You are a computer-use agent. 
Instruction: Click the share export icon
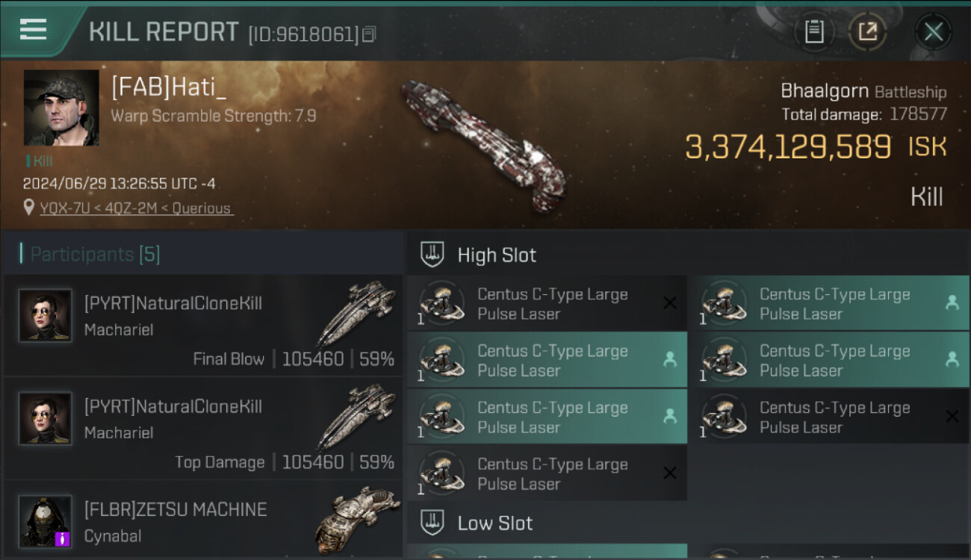(x=867, y=31)
